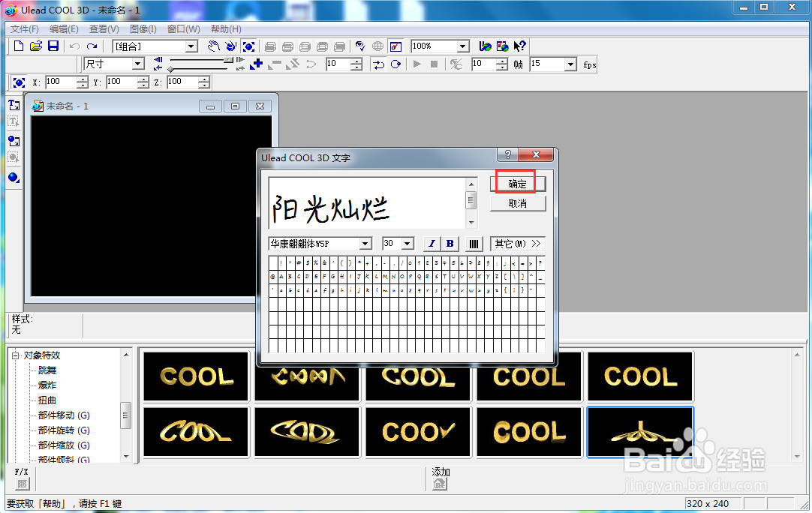
Task: Select 扭曲 effect in tree
Action: [x=47, y=400]
